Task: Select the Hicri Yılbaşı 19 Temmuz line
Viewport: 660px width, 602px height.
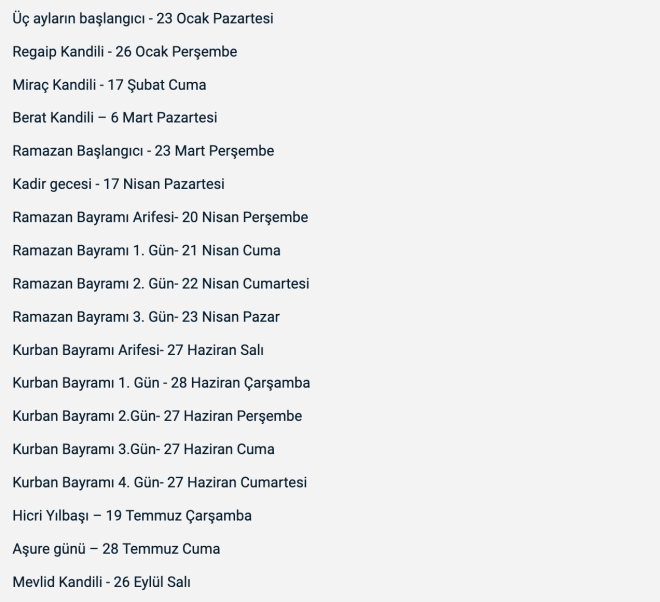Action: [132, 516]
